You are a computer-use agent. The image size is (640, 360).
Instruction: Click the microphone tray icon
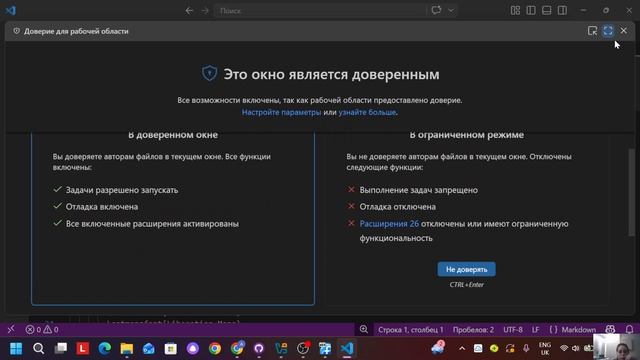pyautogui.click(x=526, y=349)
